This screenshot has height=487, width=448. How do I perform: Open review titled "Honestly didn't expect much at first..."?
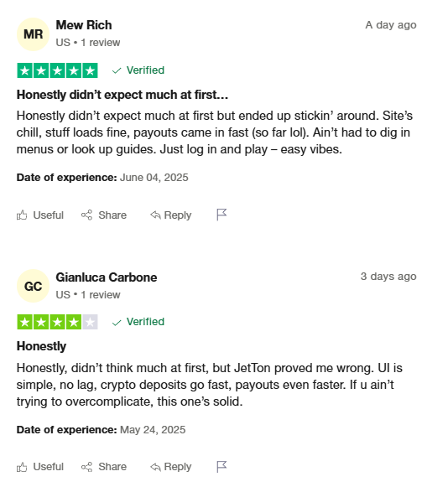122,95
